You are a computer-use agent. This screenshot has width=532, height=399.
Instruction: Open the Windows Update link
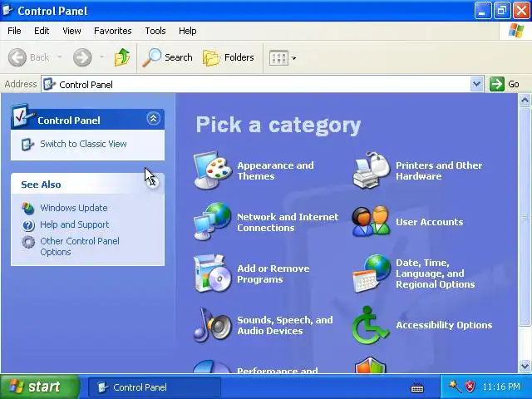click(x=74, y=208)
